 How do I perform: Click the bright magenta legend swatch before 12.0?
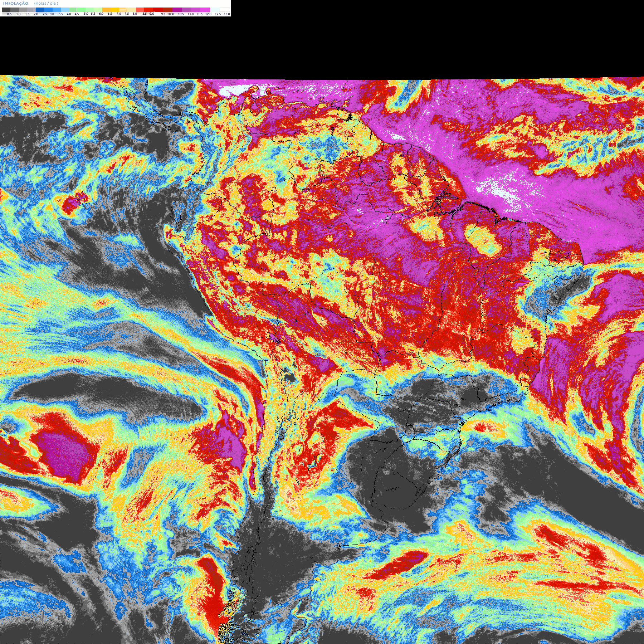click(x=205, y=10)
